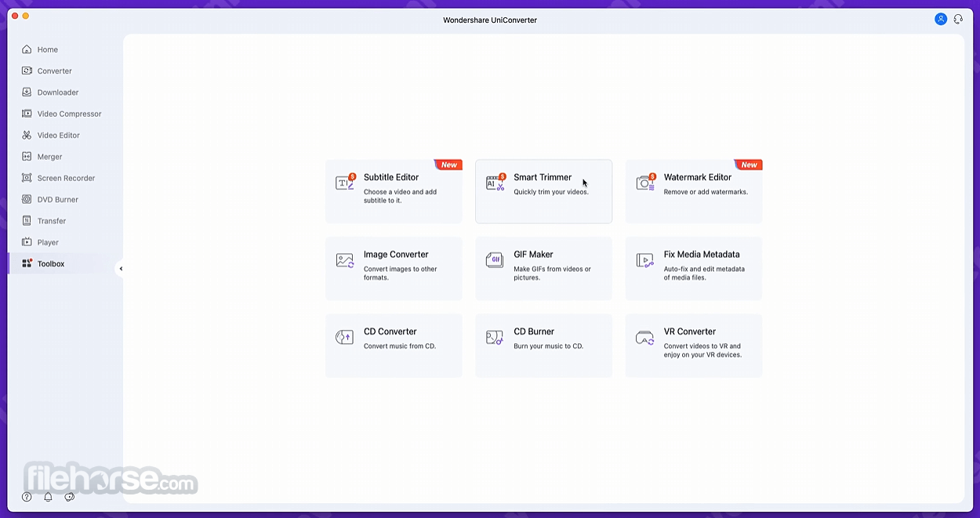Click the Home icon in sidebar
The height and width of the screenshot is (518, 980).
click(27, 49)
